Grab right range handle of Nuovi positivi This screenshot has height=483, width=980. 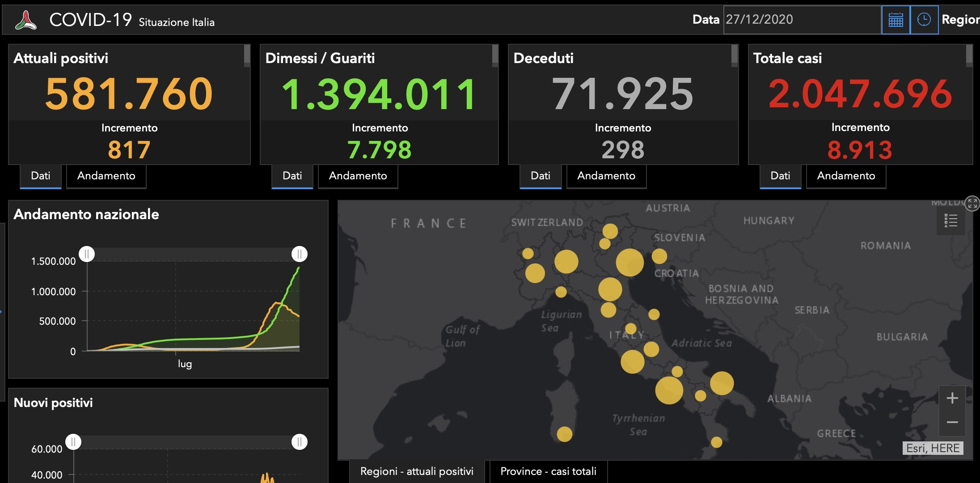(299, 442)
